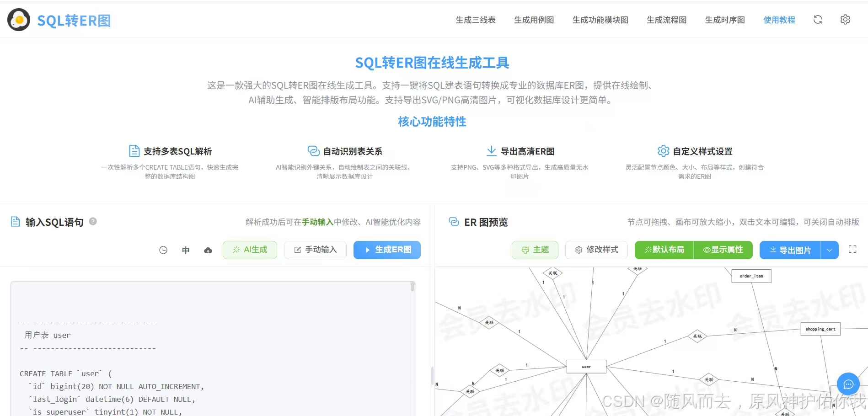Select the shopping_cart entity node
The height and width of the screenshot is (416, 868).
click(820, 329)
